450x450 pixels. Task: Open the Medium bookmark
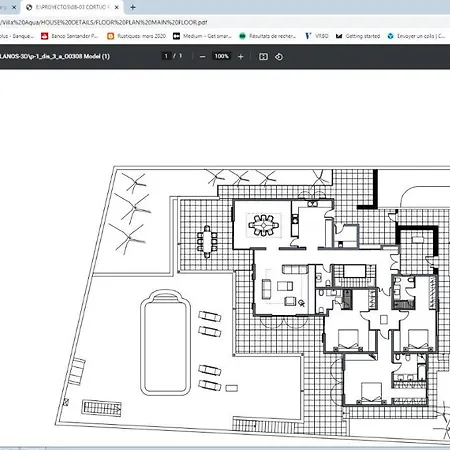click(202, 36)
